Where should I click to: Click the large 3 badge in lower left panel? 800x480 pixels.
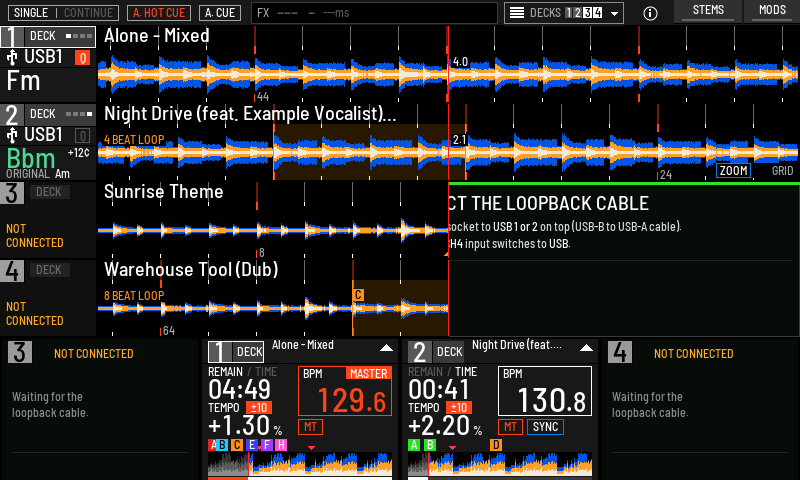[20, 352]
